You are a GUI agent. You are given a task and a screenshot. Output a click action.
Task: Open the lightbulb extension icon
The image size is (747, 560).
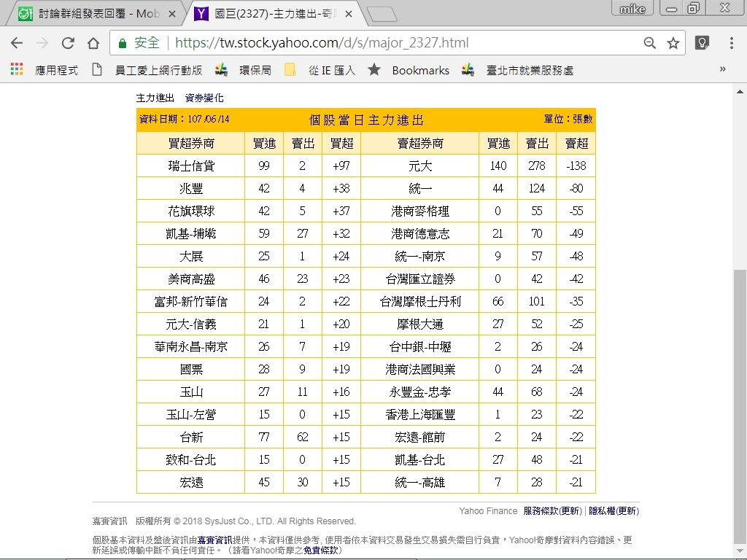702,43
